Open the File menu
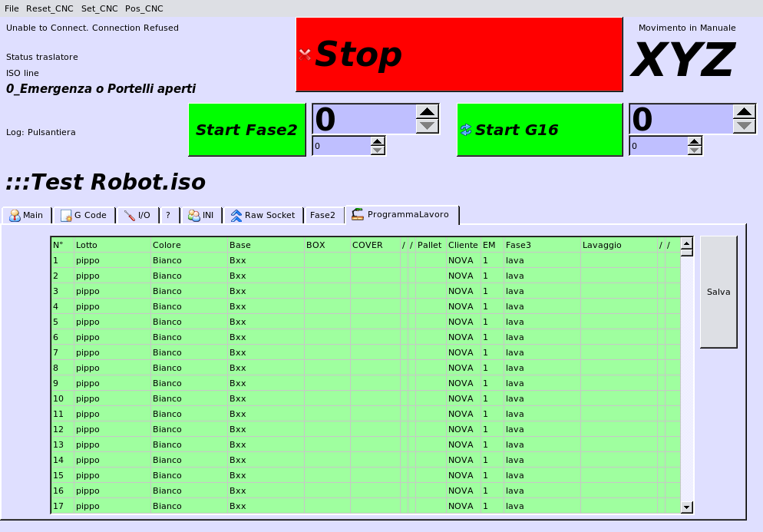This screenshot has width=763, height=532. (12, 8)
